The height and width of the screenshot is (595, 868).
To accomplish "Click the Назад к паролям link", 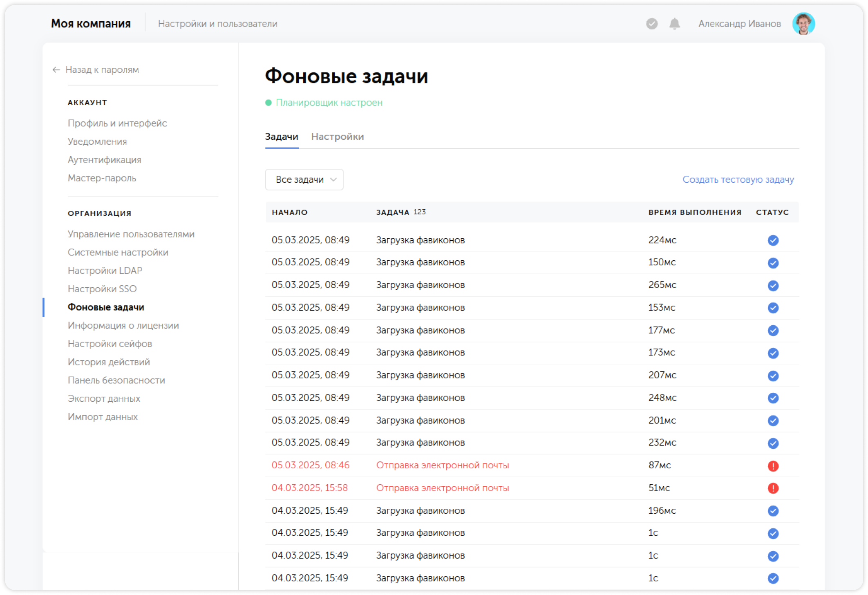I will click(101, 70).
